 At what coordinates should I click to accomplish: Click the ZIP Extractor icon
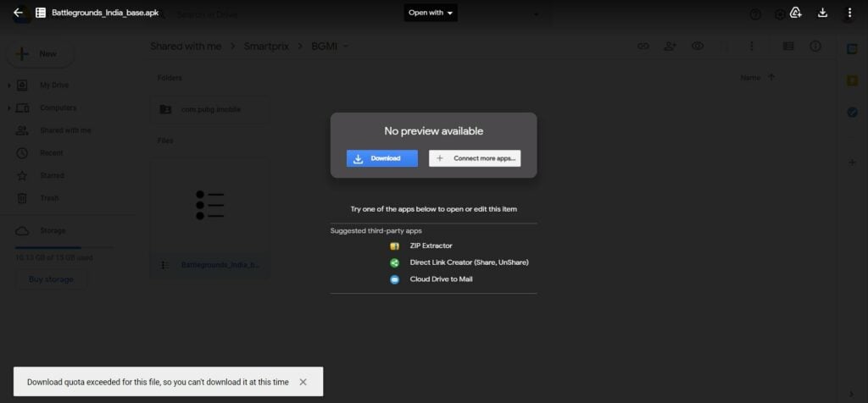(395, 246)
